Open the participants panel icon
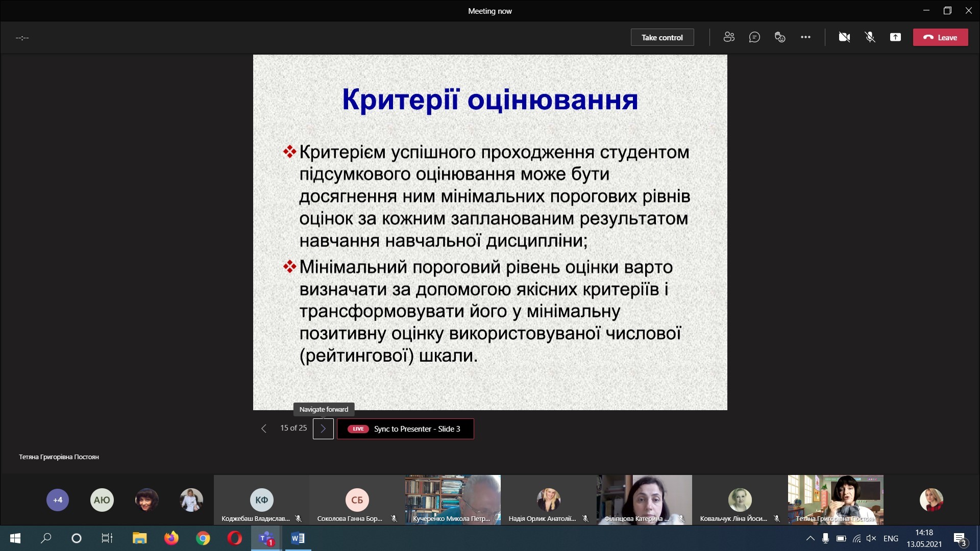 (x=729, y=37)
